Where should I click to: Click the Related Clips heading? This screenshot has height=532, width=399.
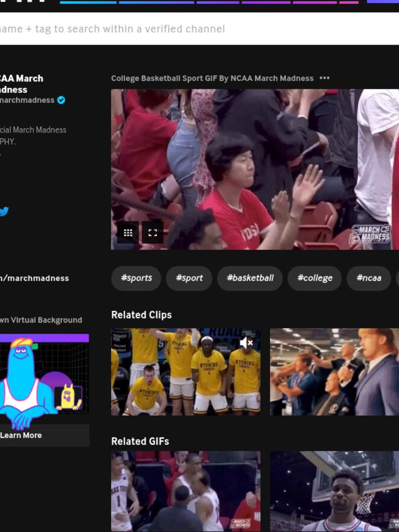coord(141,315)
